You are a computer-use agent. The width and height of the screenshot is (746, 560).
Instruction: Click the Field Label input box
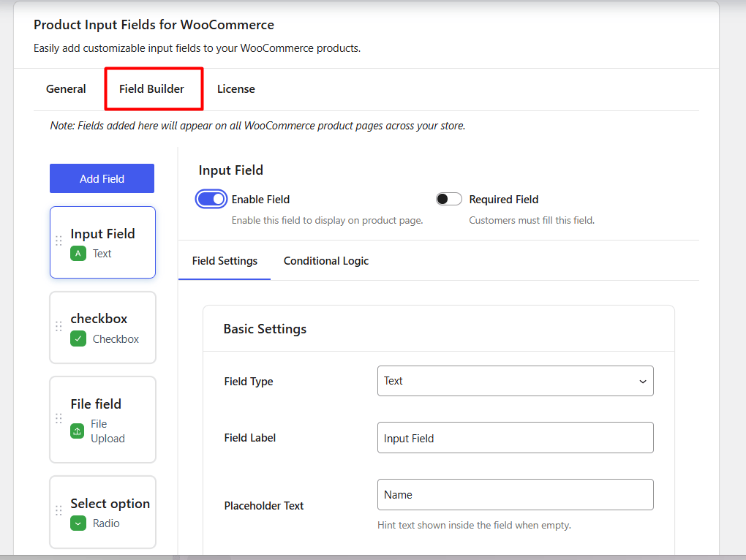tap(516, 437)
